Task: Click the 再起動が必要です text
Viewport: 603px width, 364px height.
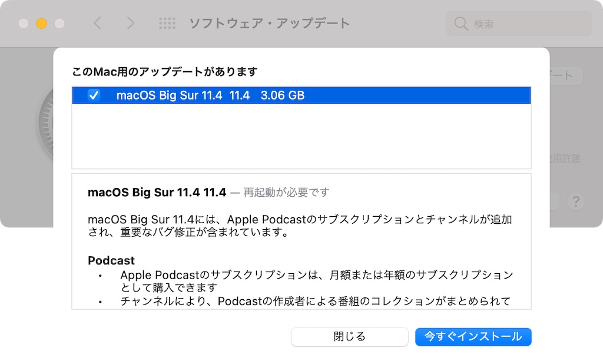Action: click(286, 192)
